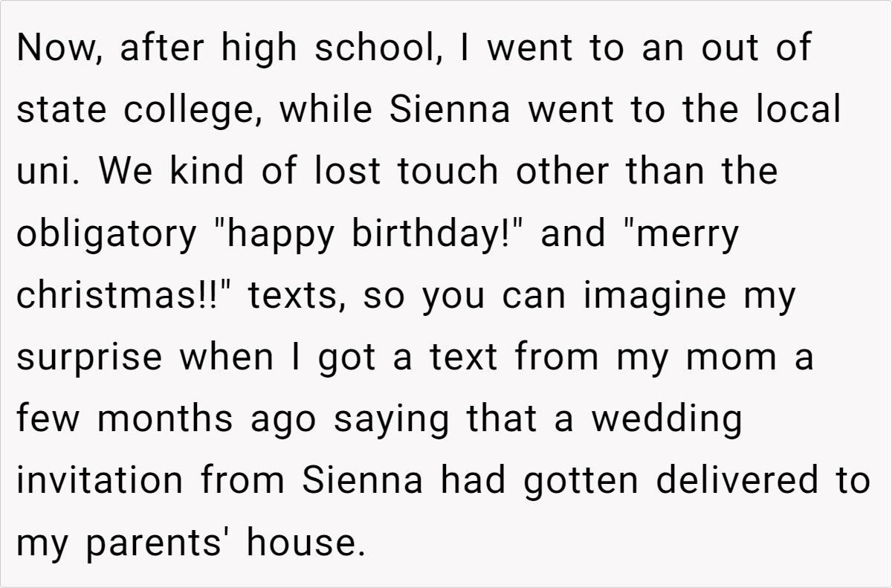Click the word "delivered"
This screenshot has width=892, height=588.
(747, 479)
